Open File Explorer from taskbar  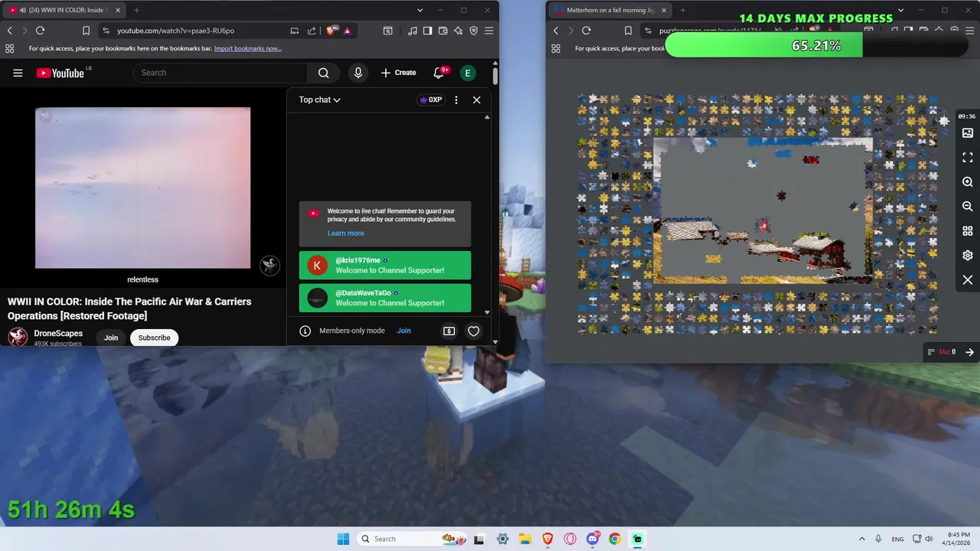pyautogui.click(x=525, y=539)
